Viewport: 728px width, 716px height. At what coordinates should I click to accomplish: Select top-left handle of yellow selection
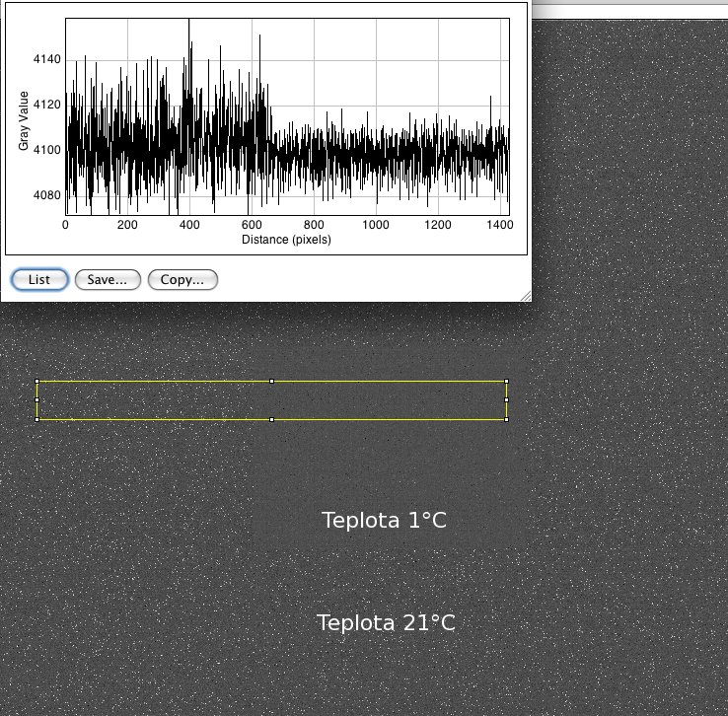(37, 381)
